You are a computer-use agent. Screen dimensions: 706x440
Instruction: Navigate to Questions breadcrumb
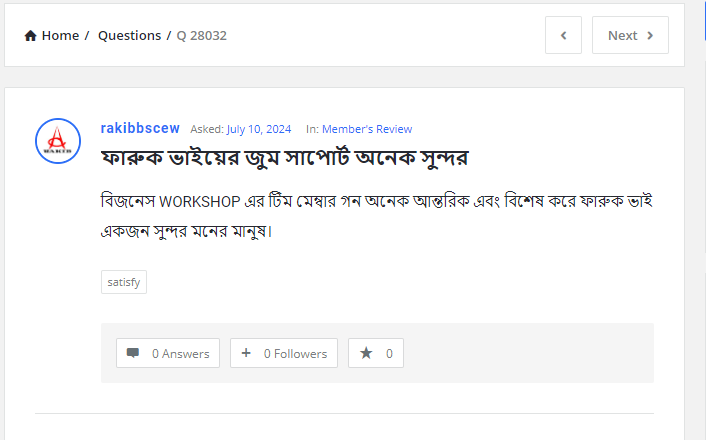coord(129,36)
